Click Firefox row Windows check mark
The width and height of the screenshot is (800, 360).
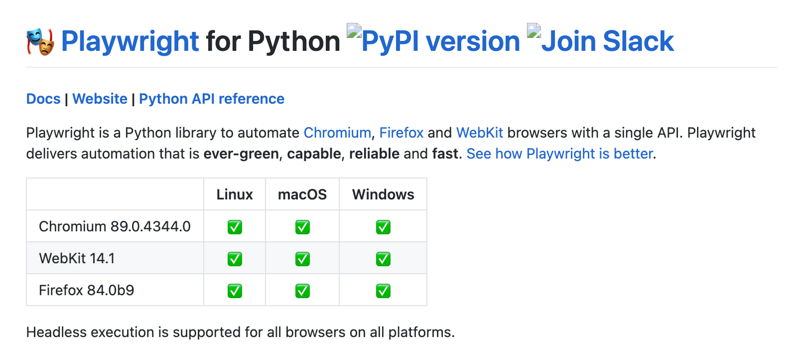[x=383, y=291]
